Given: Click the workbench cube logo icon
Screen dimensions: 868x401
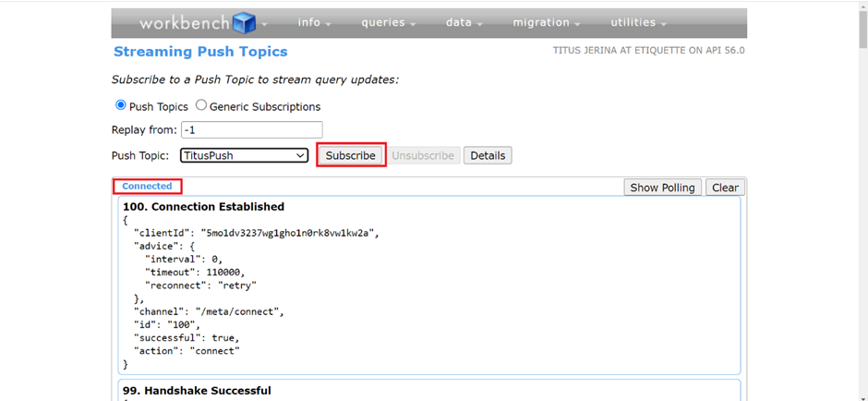Looking at the screenshot, I should pyautogui.click(x=244, y=23).
